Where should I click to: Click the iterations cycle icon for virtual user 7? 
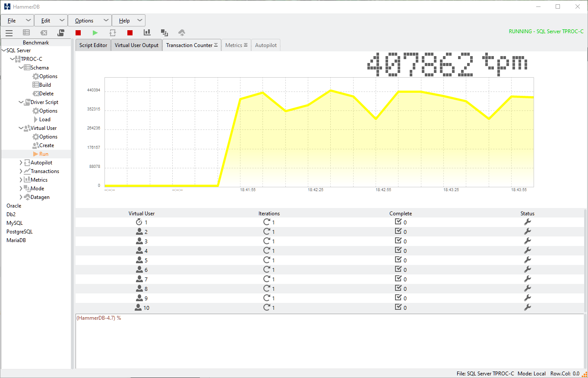click(267, 279)
